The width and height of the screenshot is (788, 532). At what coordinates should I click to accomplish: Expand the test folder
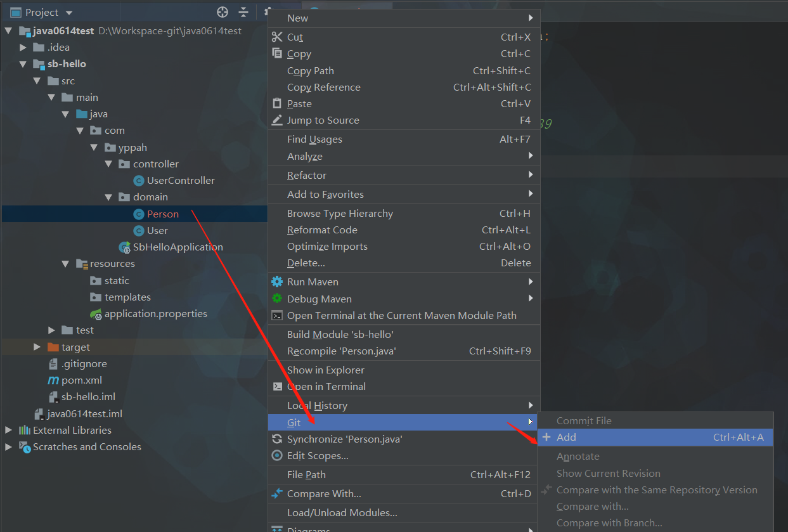pos(51,330)
